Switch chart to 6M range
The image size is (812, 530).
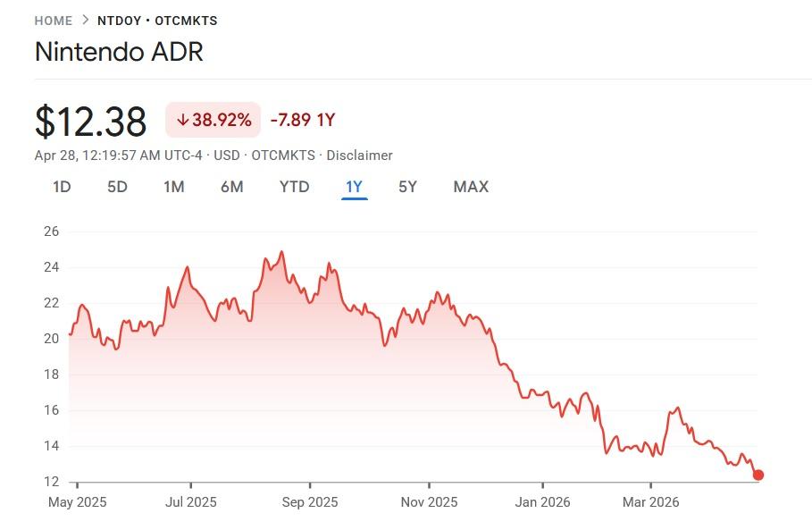point(231,187)
